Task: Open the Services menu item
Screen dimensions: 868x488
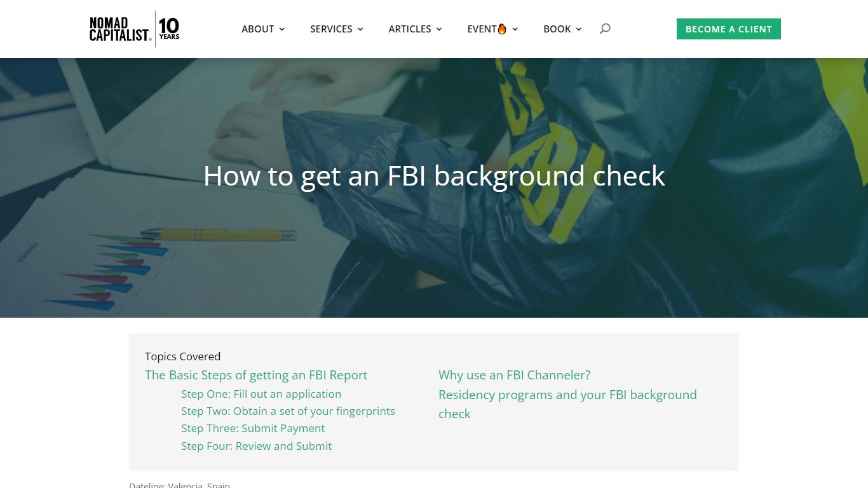Action: click(x=331, y=29)
